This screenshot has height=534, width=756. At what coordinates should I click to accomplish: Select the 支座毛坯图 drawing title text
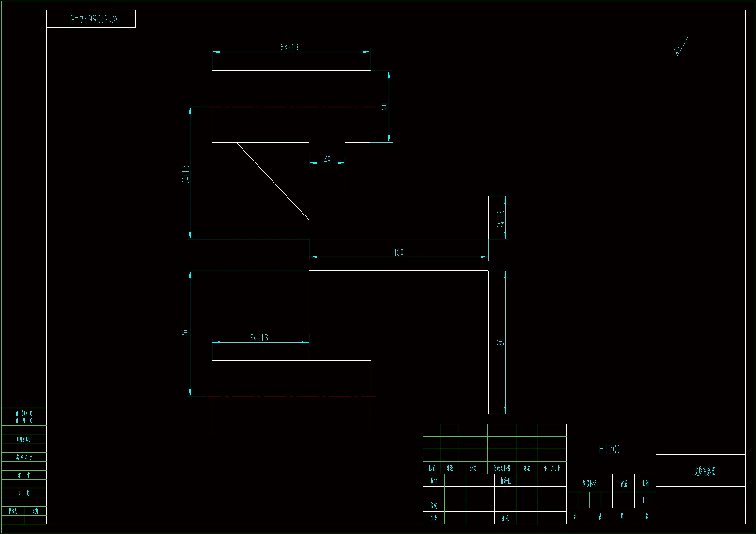704,471
